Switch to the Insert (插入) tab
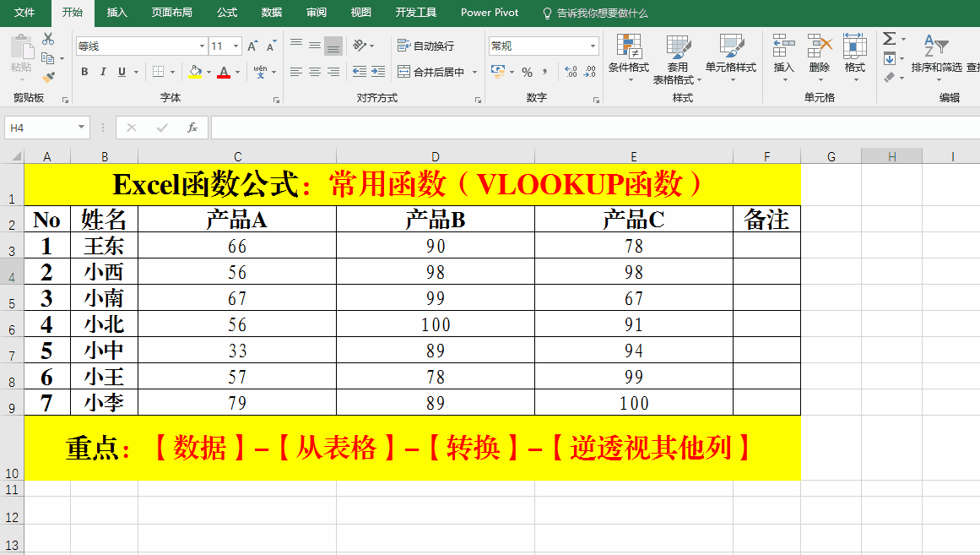 (x=116, y=13)
